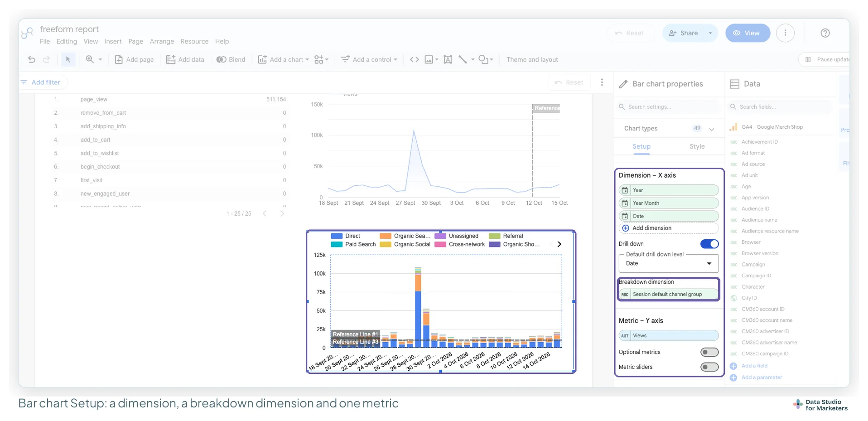
Task: Select the Campaign field
Action: pyautogui.click(x=753, y=265)
